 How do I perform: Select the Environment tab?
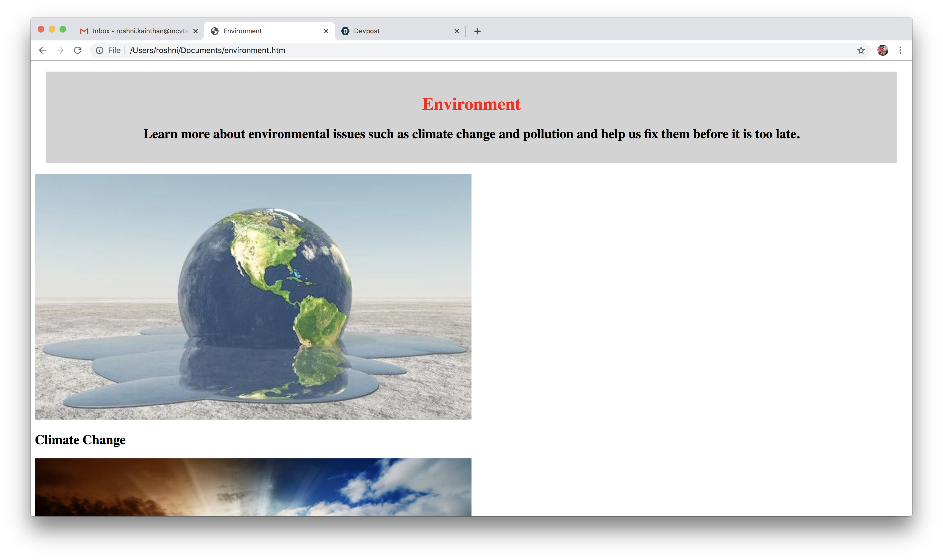(x=264, y=31)
